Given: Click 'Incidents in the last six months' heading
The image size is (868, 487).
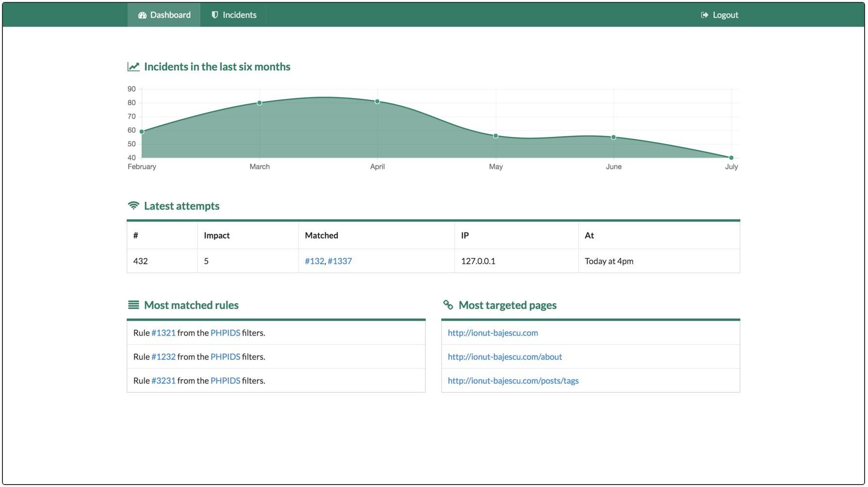Looking at the screenshot, I should (217, 66).
